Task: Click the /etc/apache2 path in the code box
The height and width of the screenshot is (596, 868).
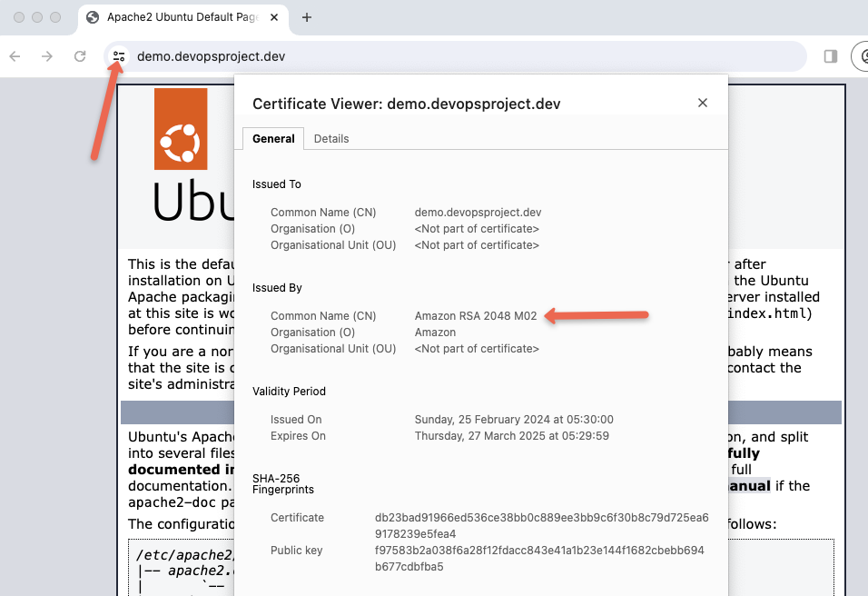Action: pos(184,555)
